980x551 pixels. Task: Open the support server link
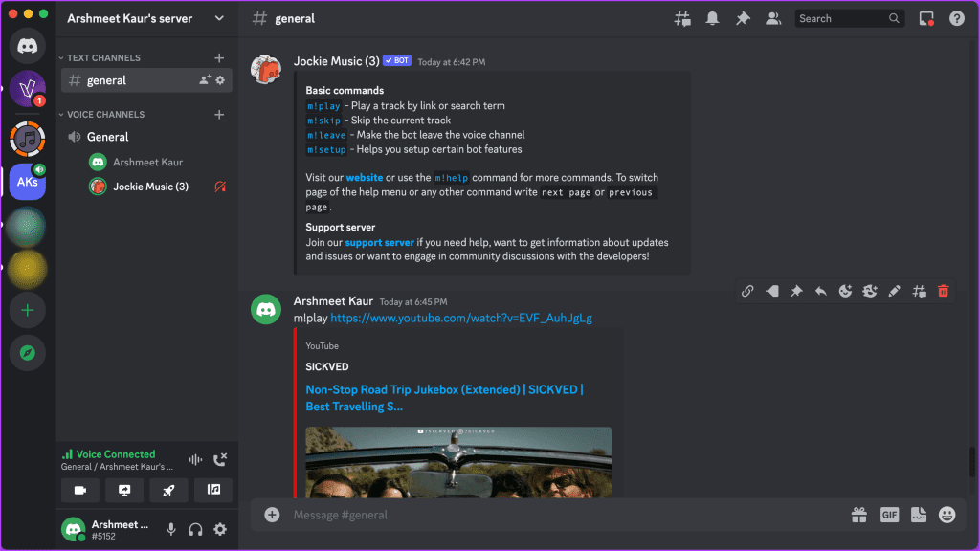[x=379, y=242]
